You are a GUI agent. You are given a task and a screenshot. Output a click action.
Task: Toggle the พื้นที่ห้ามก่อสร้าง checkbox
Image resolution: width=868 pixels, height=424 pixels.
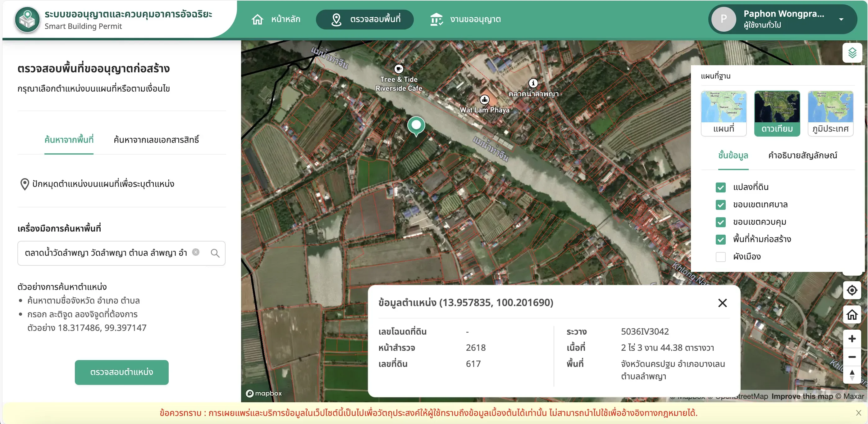pyautogui.click(x=720, y=239)
